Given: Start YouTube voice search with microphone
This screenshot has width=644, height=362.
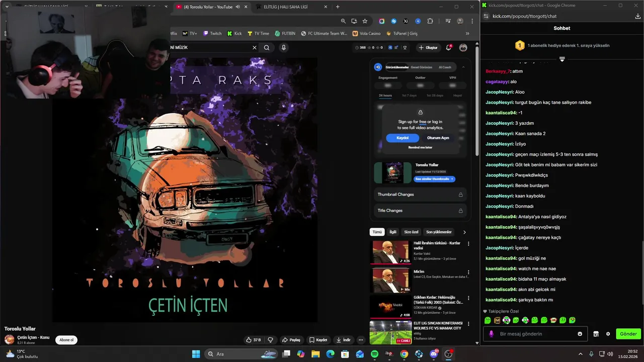Looking at the screenshot, I should point(284,48).
